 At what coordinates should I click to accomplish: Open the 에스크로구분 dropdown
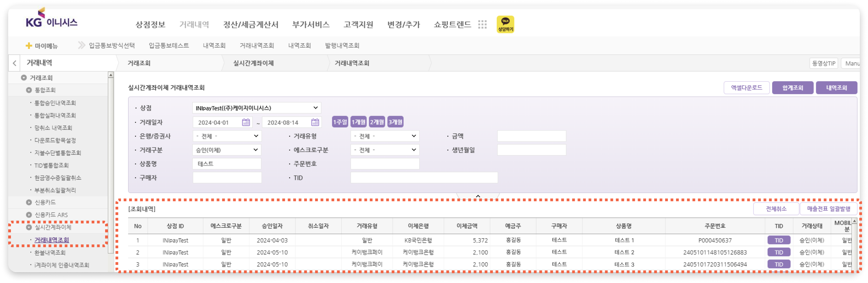[385, 150]
